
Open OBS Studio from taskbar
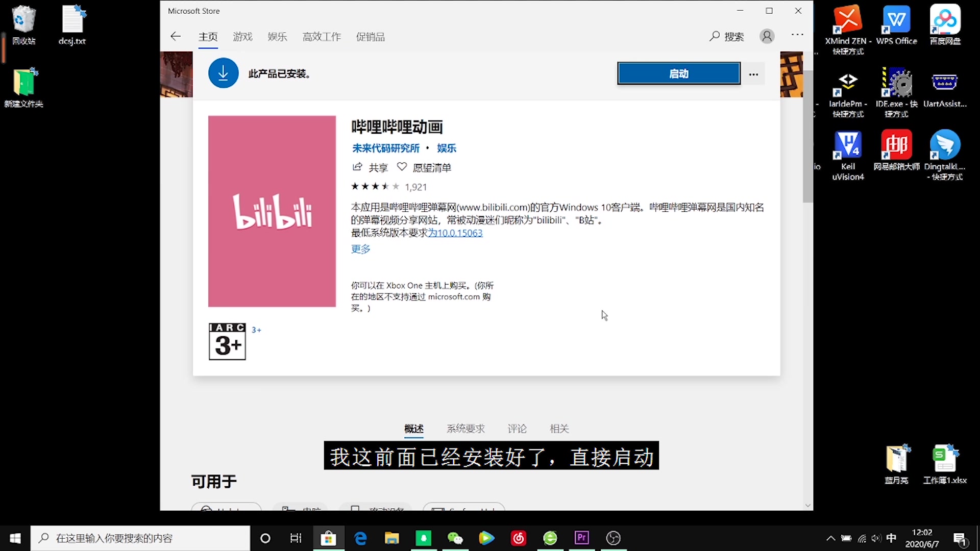click(x=613, y=538)
